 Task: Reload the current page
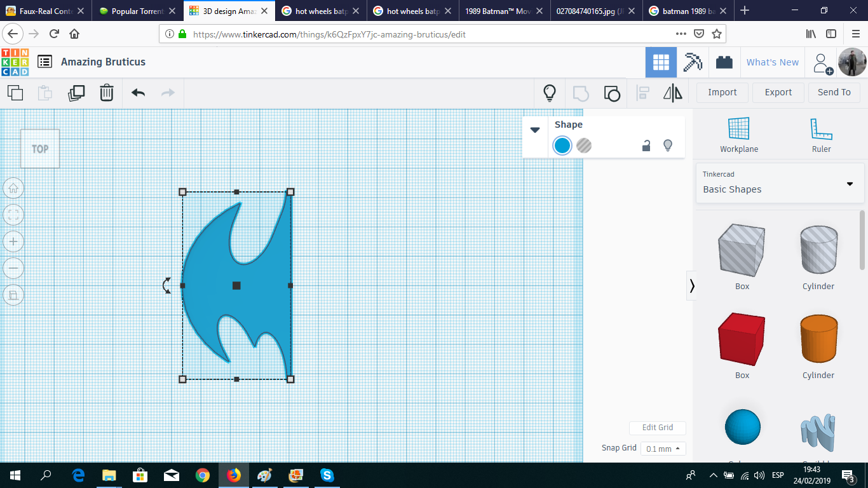coord(54,34)
